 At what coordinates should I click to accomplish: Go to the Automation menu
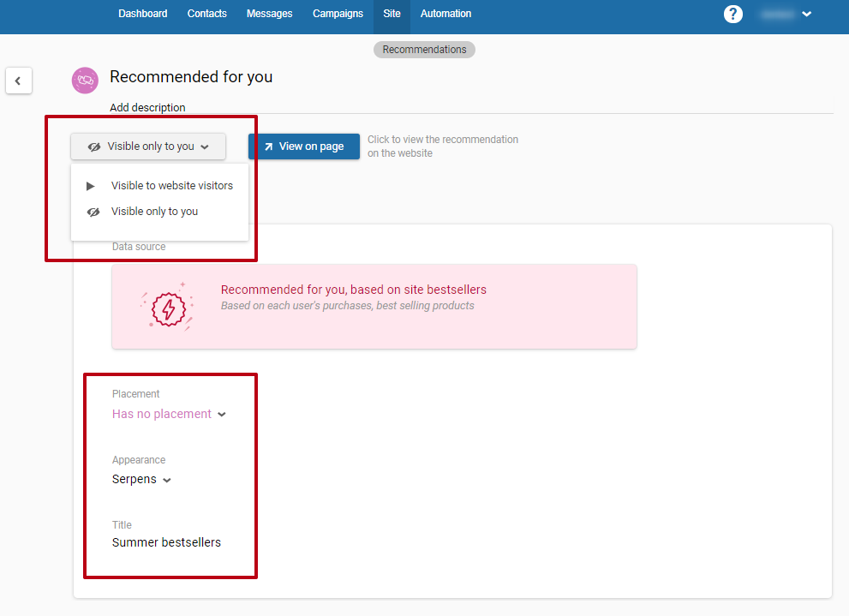[445, 14]
